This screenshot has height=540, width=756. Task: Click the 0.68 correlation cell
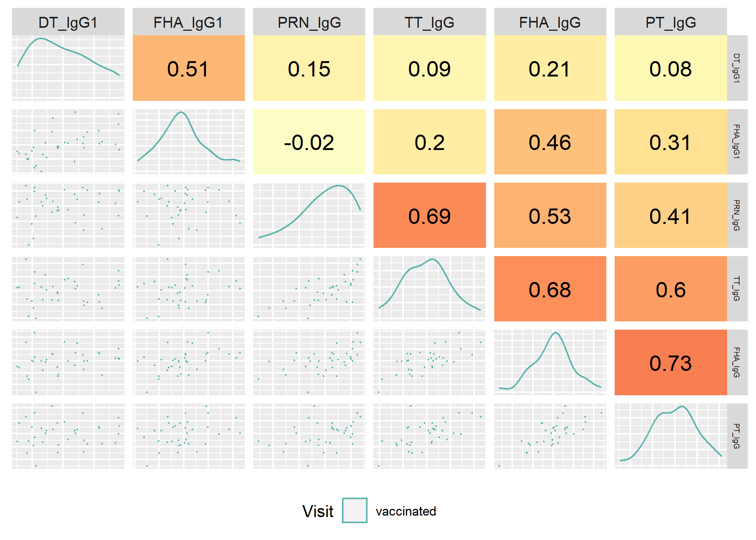[x=550, y=289]
